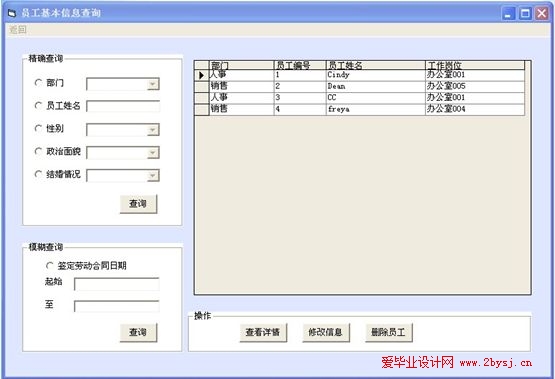
Task: Maximize the 员工基本信息查询 window
Action: coord(525,13)
